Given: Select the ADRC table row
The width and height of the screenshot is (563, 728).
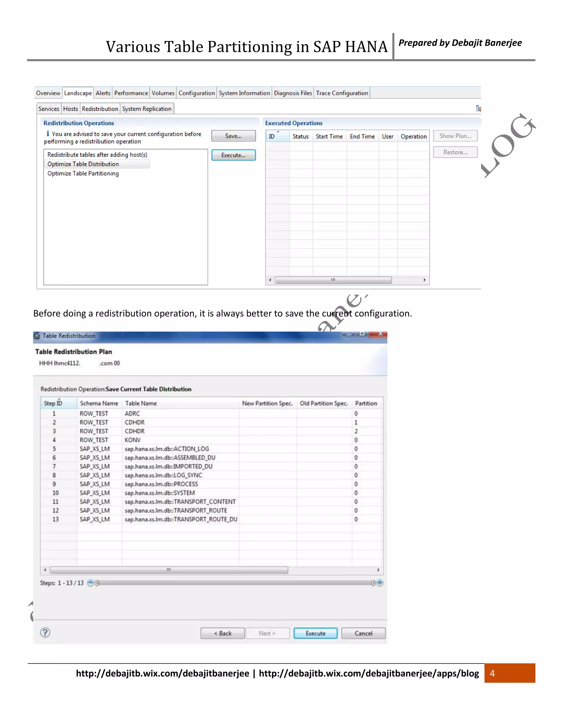Looking at the screenshot, I should [x=211, y=413].
